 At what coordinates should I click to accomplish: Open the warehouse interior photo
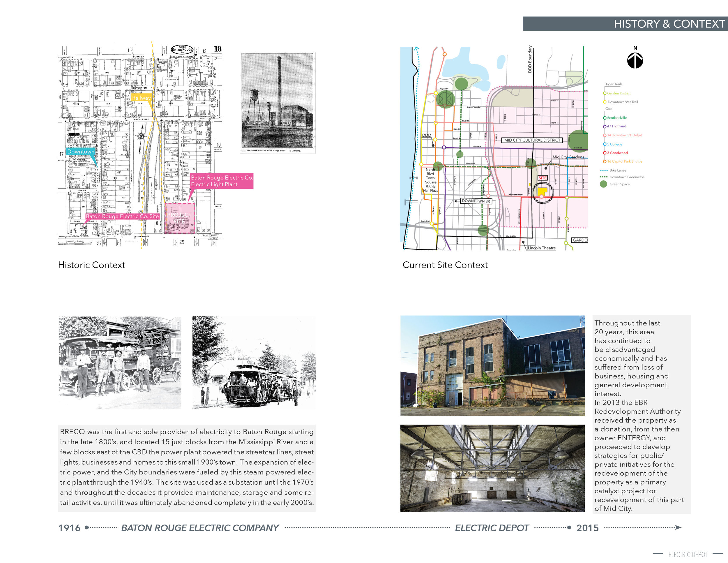tap(492, 468)
